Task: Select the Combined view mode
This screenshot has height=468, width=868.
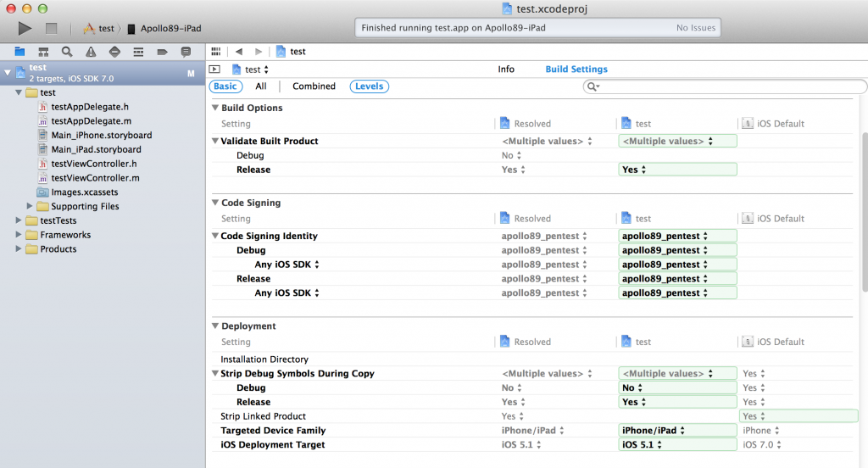Action: [314, 86]
